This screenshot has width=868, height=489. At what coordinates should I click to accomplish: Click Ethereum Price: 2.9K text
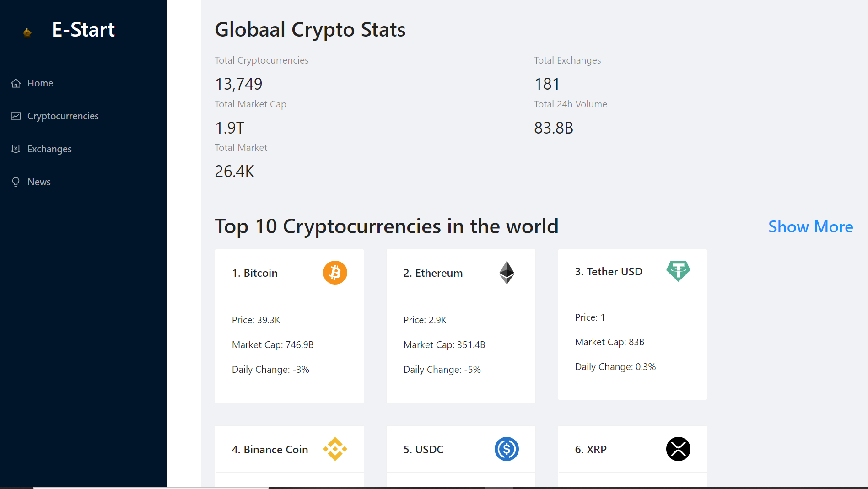[425, 320]
